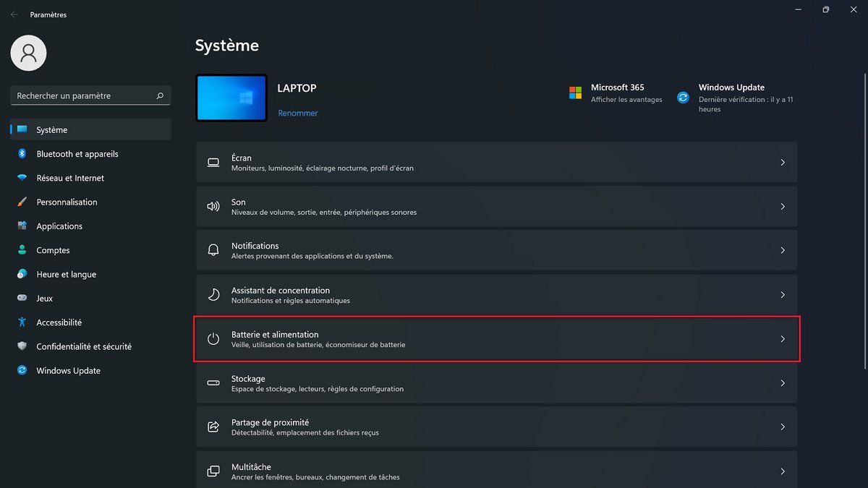
Task: Expand the Multitâche row chevron
Action: point(783,471)
